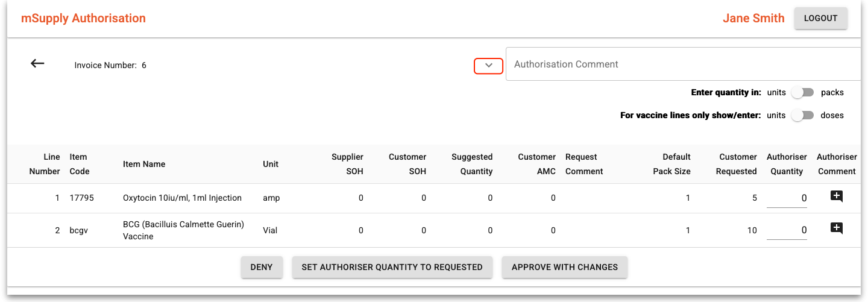The width and height of the screenshot is (868, 302).
Task: Click Set Authoriser Quantity to Requested
Action: point(392,267)
